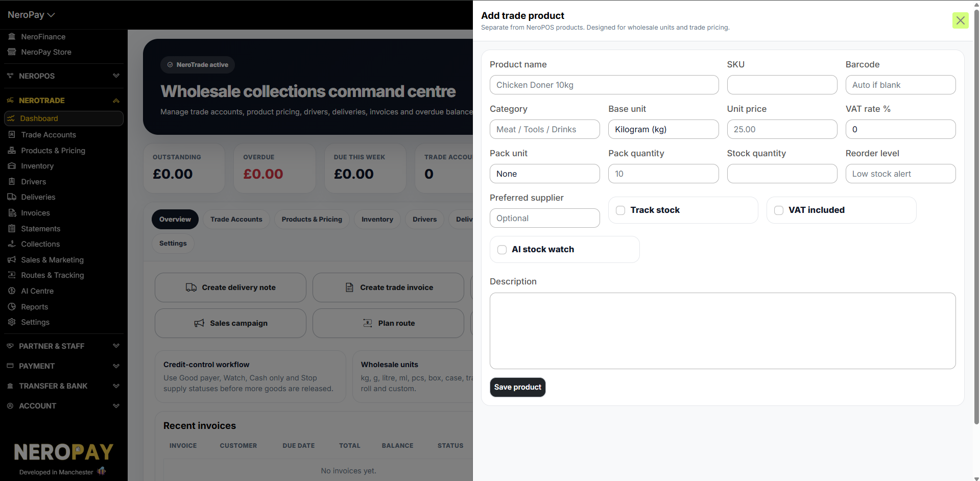
Task: Expand the NEROPOS sidebar section
Action: [x=64, y=76]
